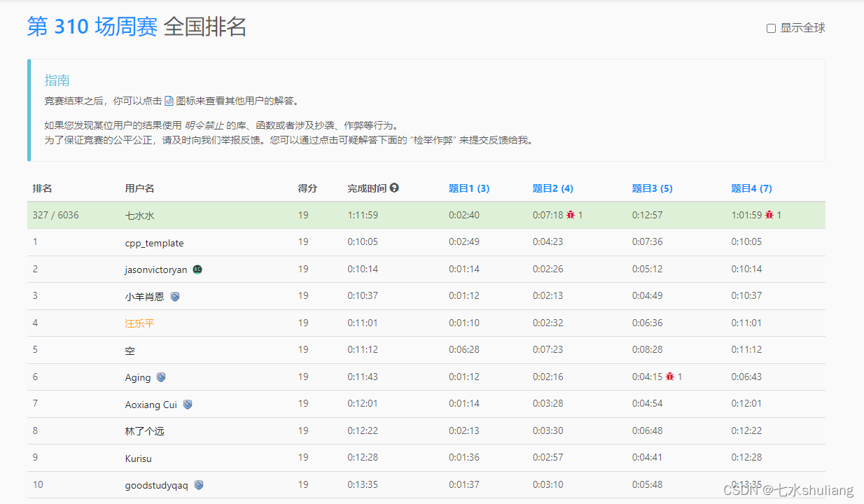
Task: View 汪乐平's 题目1 time 0:01:10
Action: click(464, 323)
